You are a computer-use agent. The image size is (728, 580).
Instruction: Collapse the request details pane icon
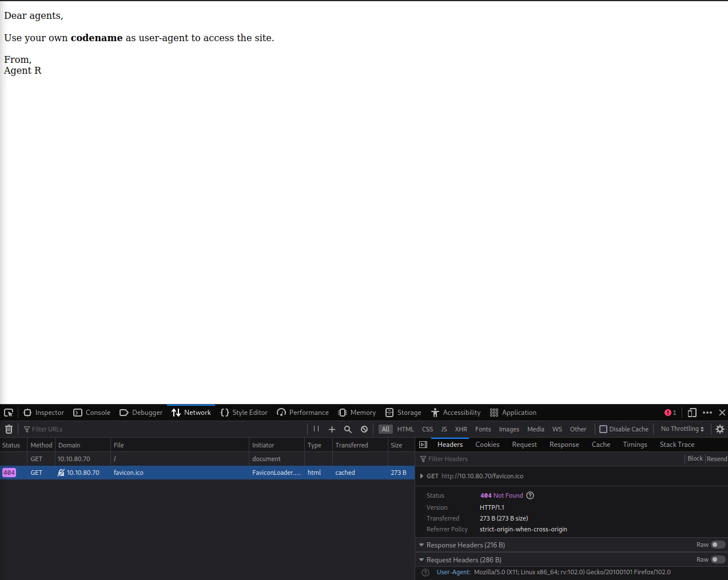tap(423, 445)
